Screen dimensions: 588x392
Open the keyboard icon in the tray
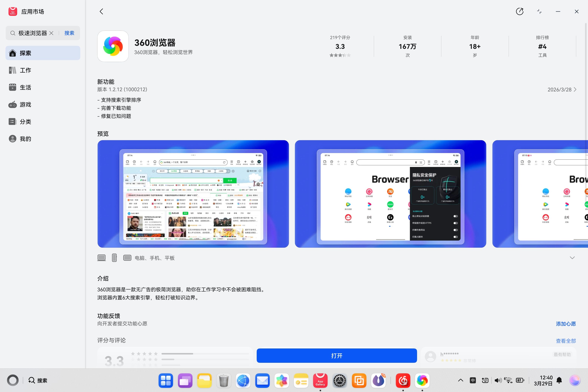point(485,381)
